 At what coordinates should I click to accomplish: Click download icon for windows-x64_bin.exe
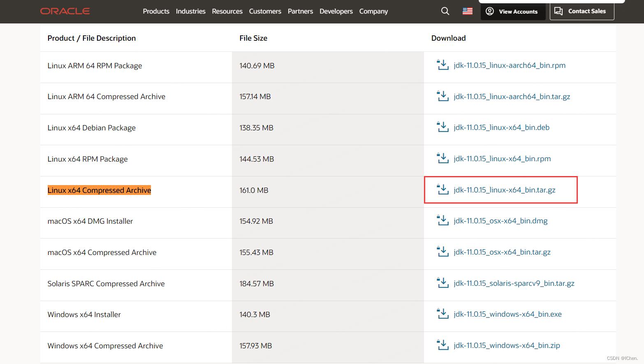click(x=443, y=314)
